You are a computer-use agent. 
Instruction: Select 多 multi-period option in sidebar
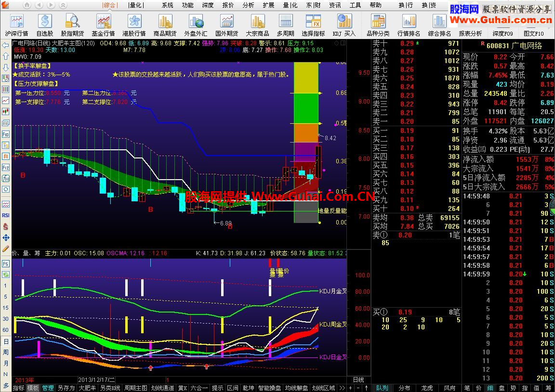coord(6,385)
